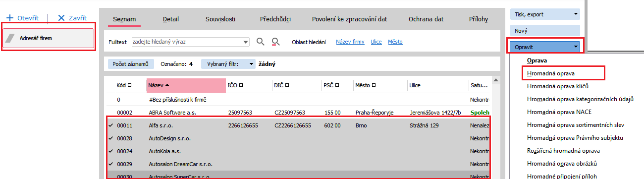The image size is (644, 179).
Task: Toggle the Kód column square marker
Action: [130, 85]
